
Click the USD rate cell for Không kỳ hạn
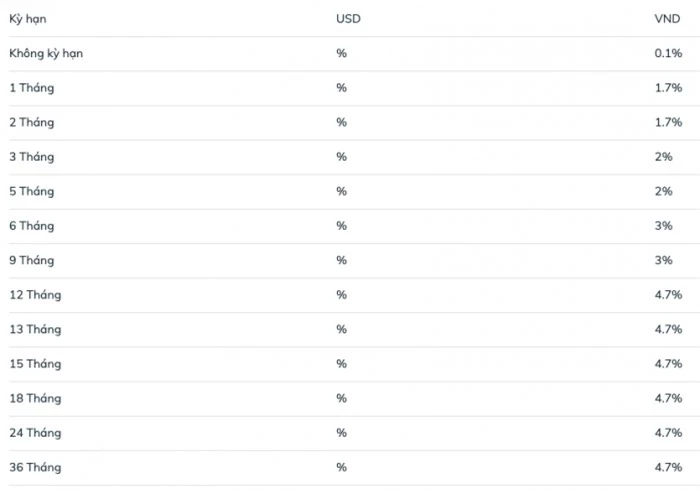[341, 53]
